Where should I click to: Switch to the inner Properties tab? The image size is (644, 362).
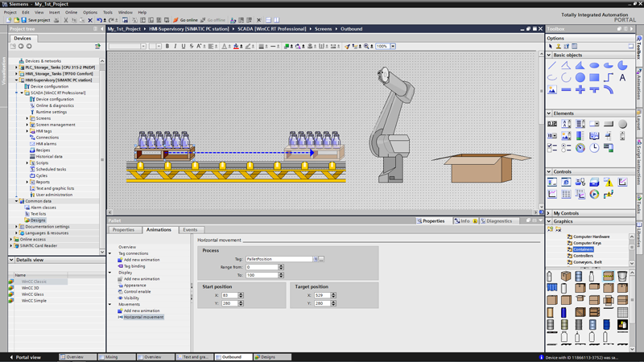click(123, 230)
